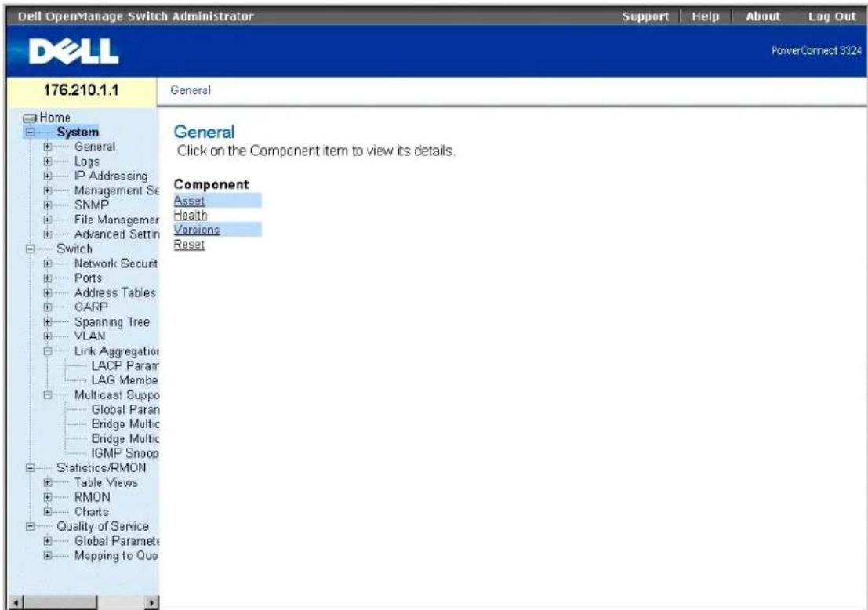Expand the Charts tree node
The image size is (868, 610).
pyautogui.click(x=48, y=511)
